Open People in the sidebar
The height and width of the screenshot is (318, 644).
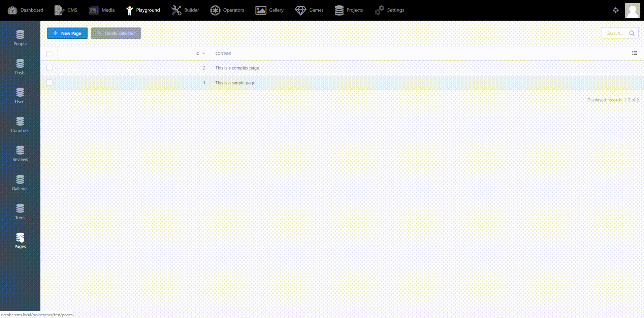point(20,38)
